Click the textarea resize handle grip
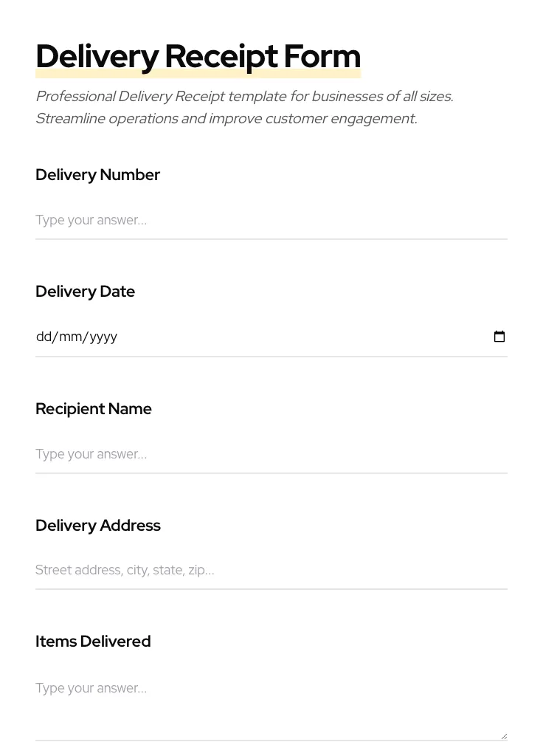Image resolution: width=543 pixels, height=756 pixels. click(503, 736)
